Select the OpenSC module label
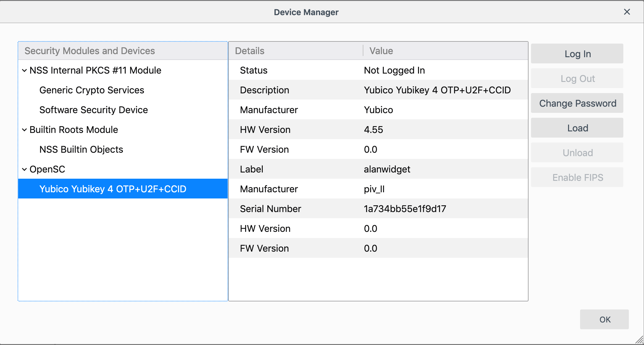644x345 pixels. pos(47,169)
